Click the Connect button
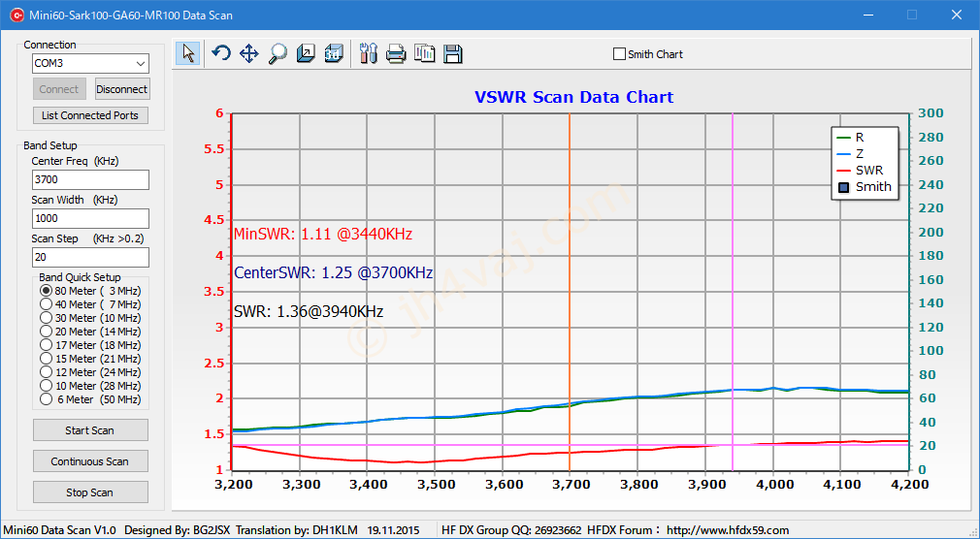Image resolution: width=980 pixels, height=539 pixels. coord(59,89)
